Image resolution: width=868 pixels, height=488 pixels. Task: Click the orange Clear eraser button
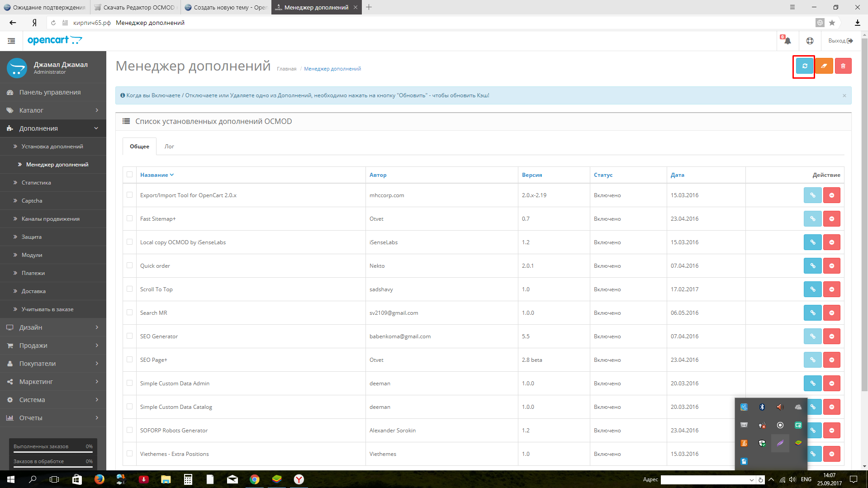tap(824, 66)
